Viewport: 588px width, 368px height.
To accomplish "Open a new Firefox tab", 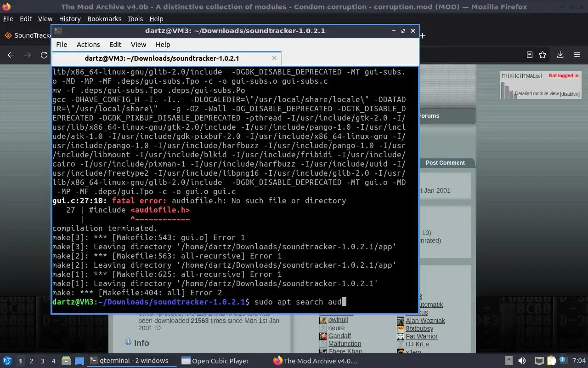I will tap(423, 35).
